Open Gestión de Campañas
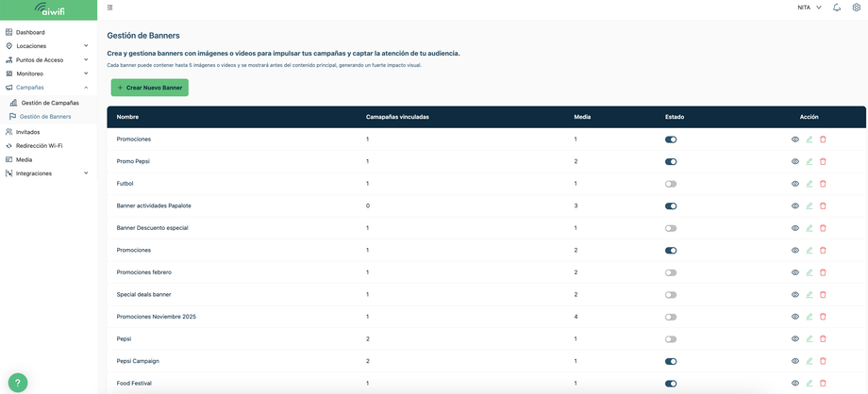Screen dimensions: 868x394 pos(50,103)
